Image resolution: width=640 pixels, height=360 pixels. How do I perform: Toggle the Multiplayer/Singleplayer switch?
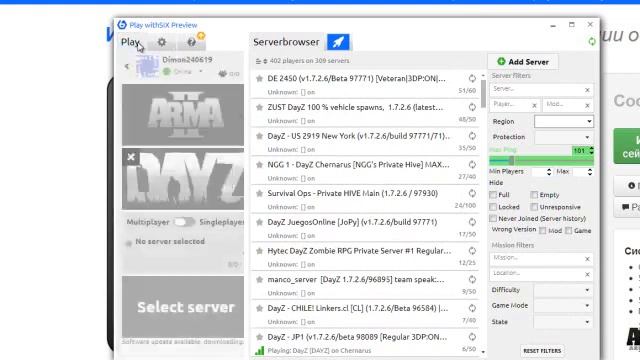pyautogui.click(x=184, y=222)
